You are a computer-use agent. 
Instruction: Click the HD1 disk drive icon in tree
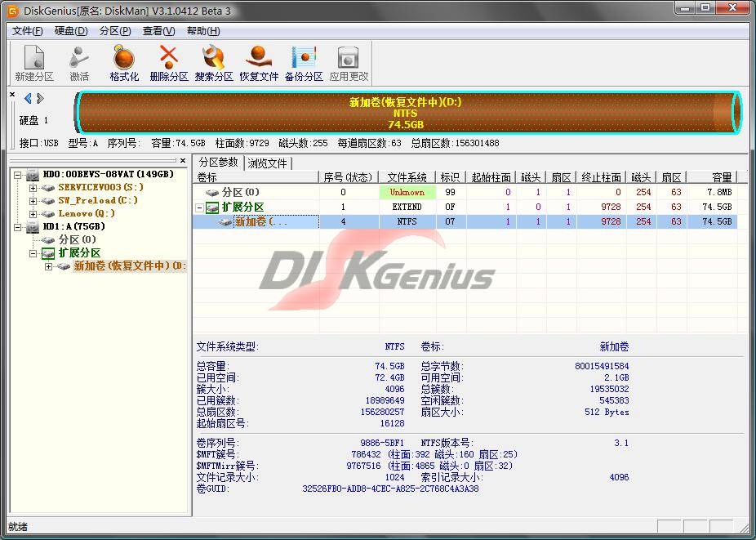(x=33, y=226)
